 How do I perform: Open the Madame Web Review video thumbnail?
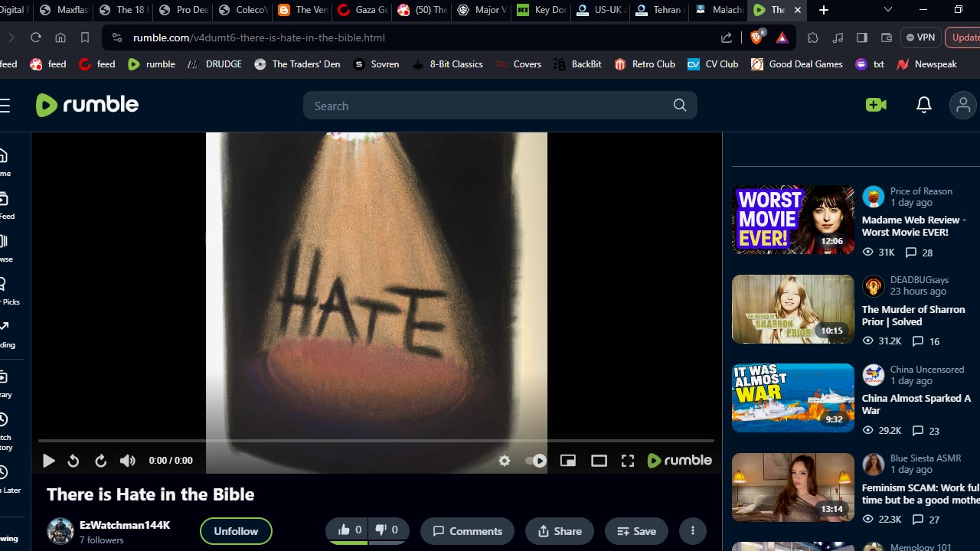click(x=793, y=220)
